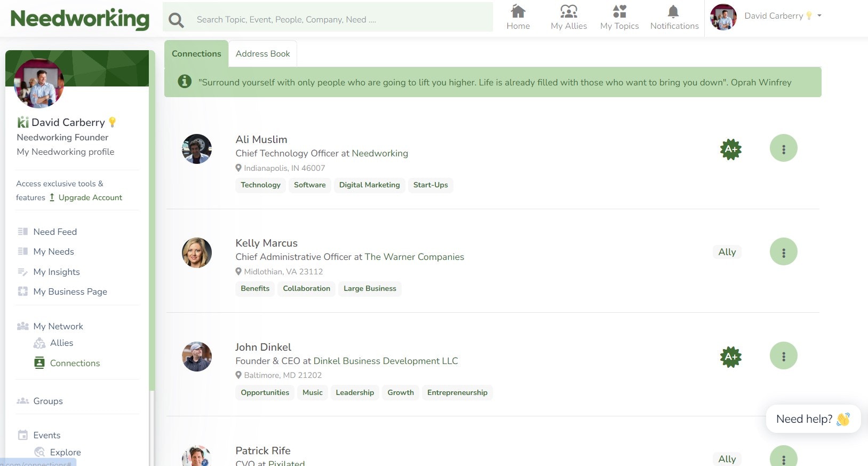868x466 pixels.
Task: Click Kelly Marcus's profile picture
Action: pyautogui.click(x=197, y=252)
